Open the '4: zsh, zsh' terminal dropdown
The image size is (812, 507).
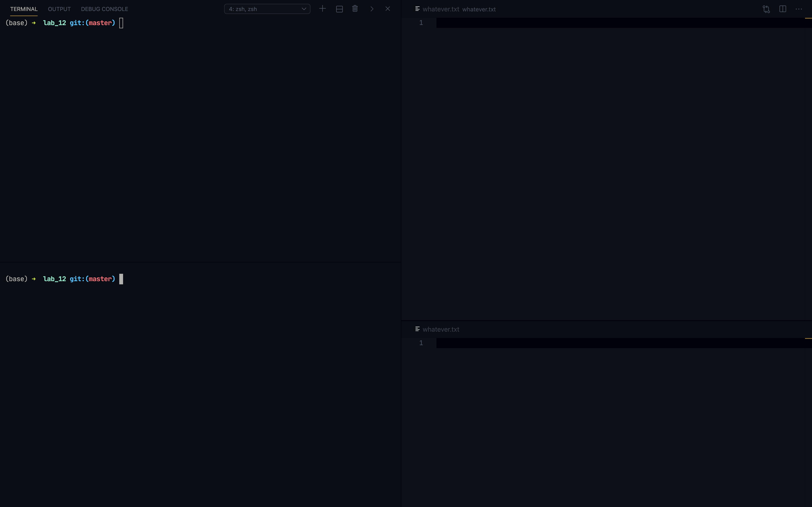pyautogui.click(x=267, y=9)
